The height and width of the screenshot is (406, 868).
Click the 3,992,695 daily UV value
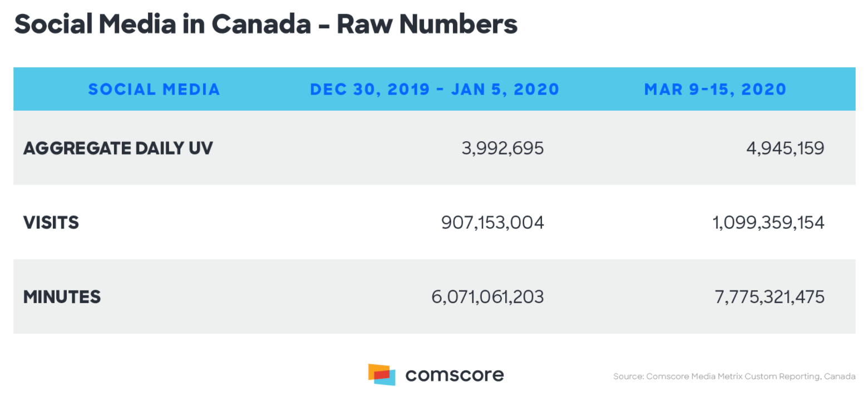point(502,148)
